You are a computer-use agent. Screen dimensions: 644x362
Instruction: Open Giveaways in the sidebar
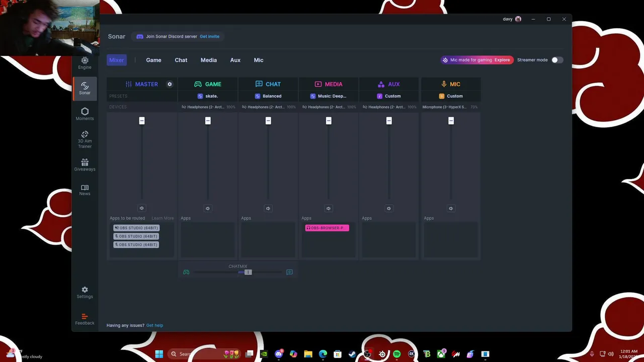85,165
